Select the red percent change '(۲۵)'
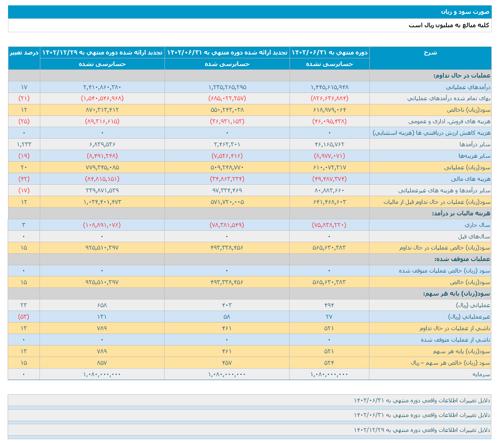 24,122
